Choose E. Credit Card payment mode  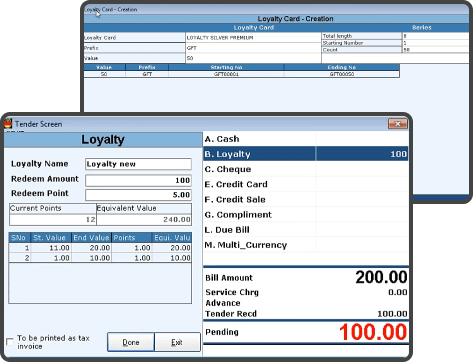click(x=306, y=184)
